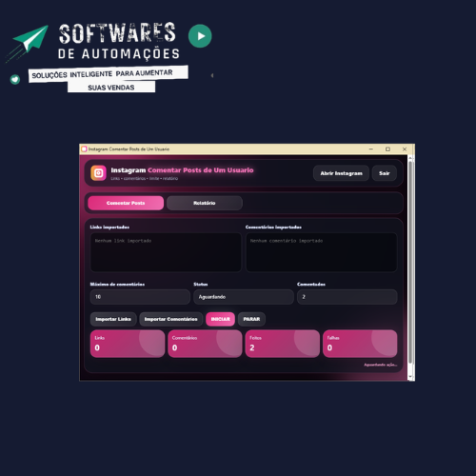Click the Comentários importados text area
The image size is (476, 476).
click(x=321, y=252)
